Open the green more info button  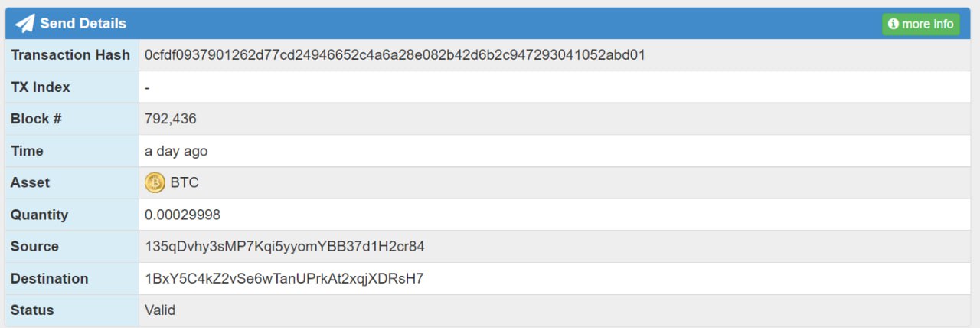921,24
